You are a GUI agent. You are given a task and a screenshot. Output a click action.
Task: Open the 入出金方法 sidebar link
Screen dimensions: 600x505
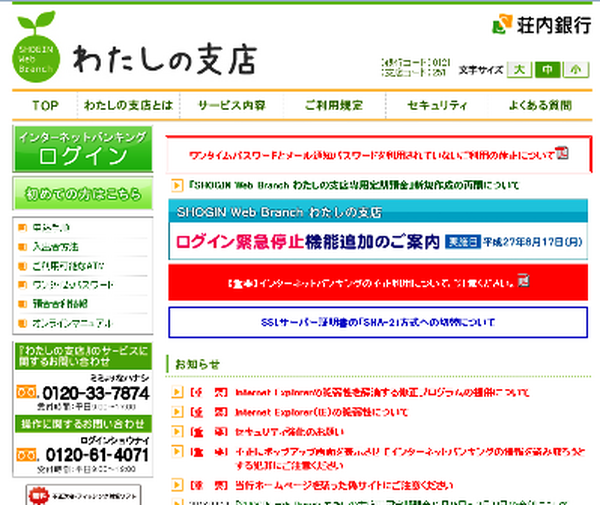[55, 247]
